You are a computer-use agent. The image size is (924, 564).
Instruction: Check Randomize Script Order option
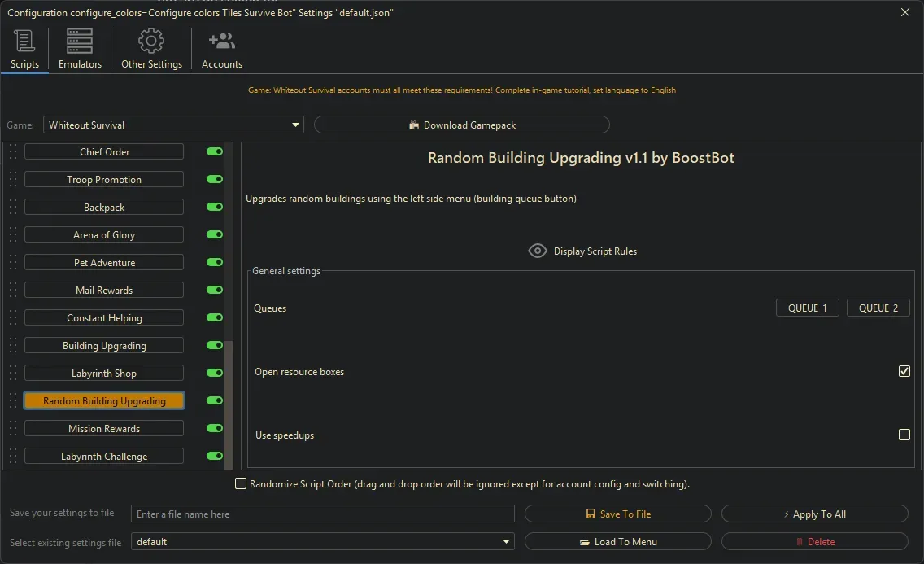(x=241, y=484)
